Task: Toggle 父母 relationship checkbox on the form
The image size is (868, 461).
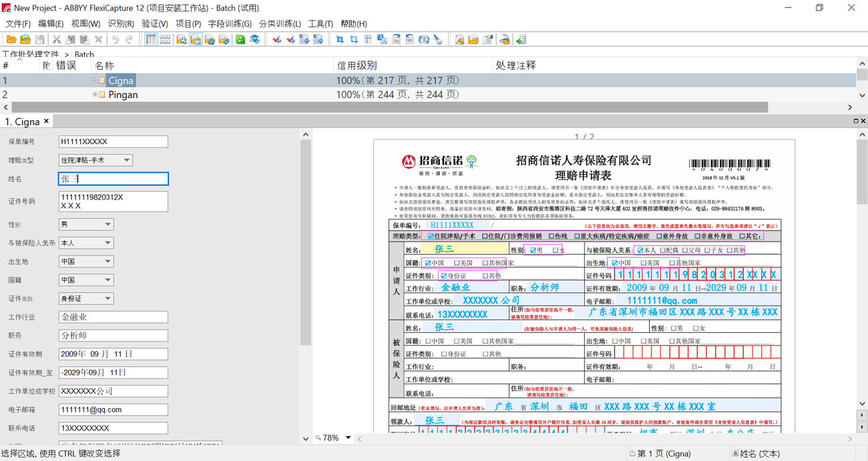Action: pyautogui.click(x=685, y=250)
